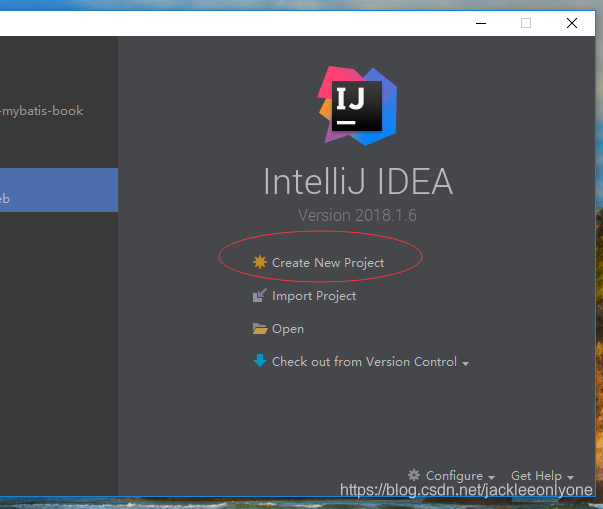
Task: Click the blue Check out download arrow icon
Action: click(260, 361)
